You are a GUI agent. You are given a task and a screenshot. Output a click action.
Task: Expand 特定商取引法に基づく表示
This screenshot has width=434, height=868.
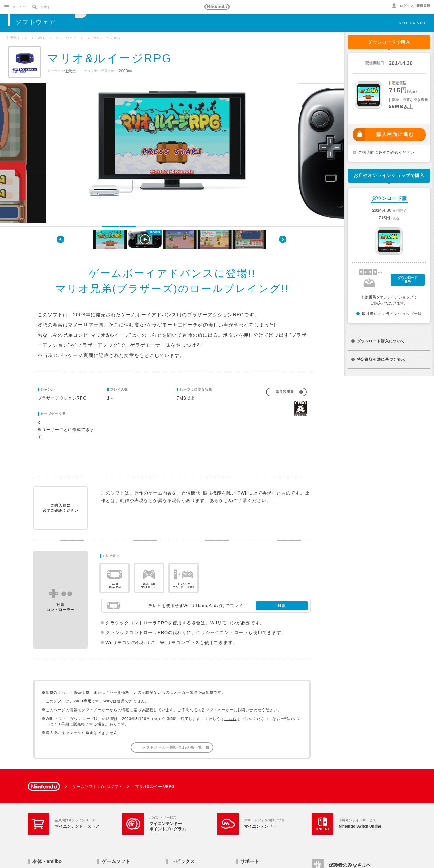click(389, 360)
